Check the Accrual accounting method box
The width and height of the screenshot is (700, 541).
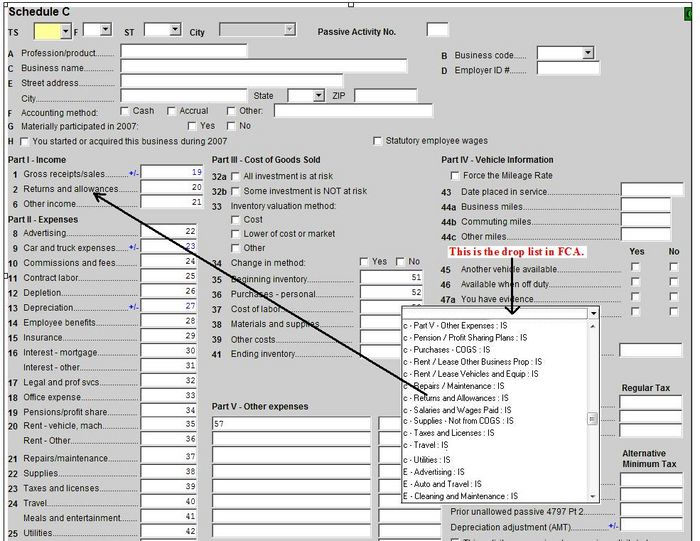click(171, 111)
